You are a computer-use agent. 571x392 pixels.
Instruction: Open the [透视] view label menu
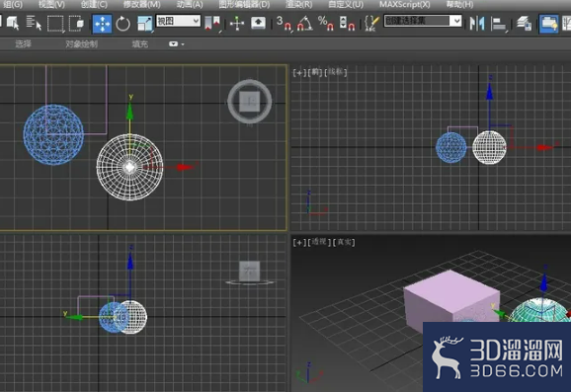pyautogui.click(x=320, y=242)
